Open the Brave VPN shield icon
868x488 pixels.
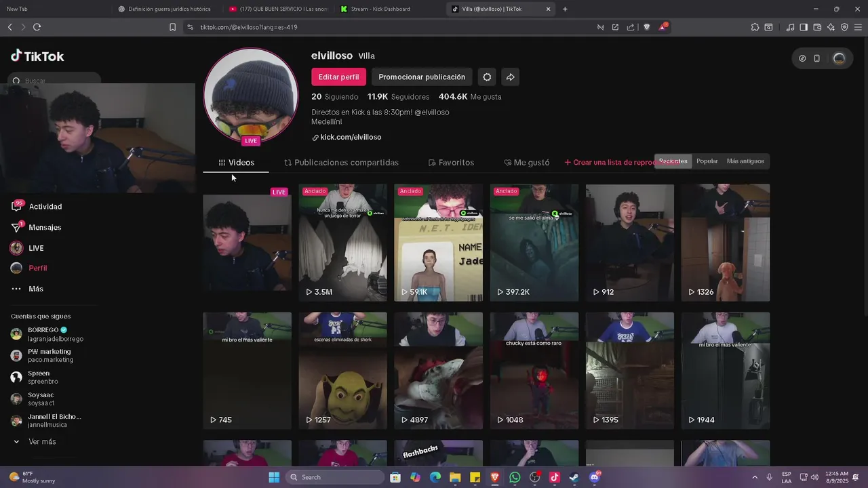click(x=844, y=27)
